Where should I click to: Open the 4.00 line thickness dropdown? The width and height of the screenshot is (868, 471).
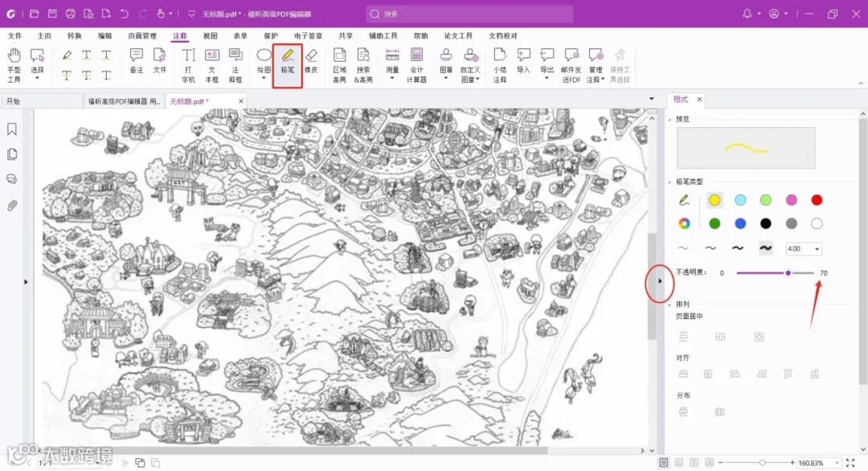coord(817,249)
